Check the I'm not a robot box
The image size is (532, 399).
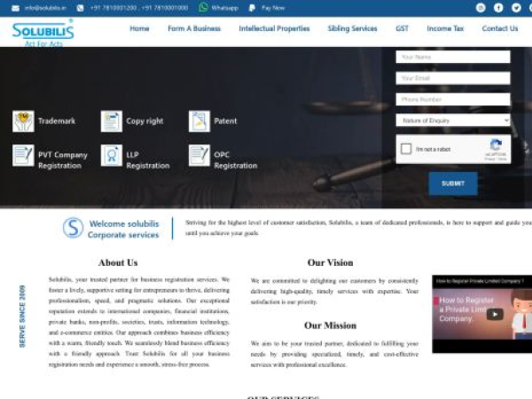[x=406, y=149]
